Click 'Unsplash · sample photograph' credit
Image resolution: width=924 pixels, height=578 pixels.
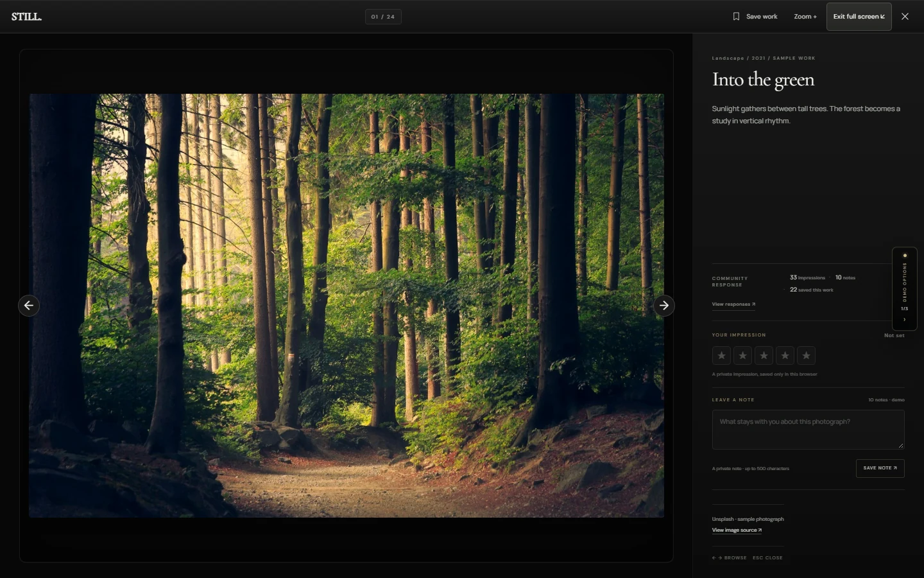748,519
